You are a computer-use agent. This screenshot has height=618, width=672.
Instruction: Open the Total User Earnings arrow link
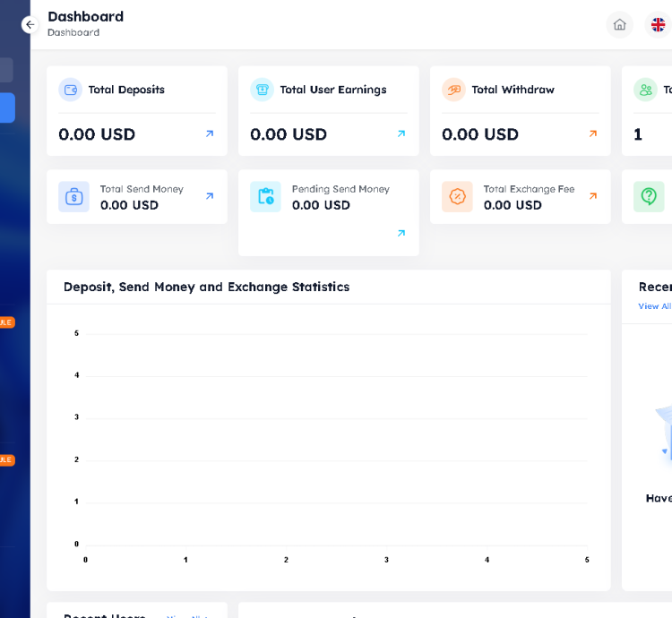pos(401,133)
